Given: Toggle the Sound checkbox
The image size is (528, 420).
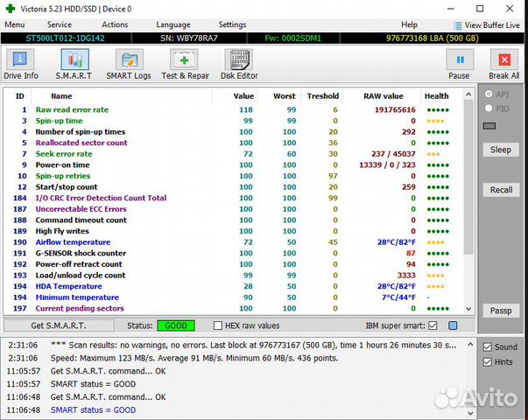Looking at the screenshot, I should [487, 347].
